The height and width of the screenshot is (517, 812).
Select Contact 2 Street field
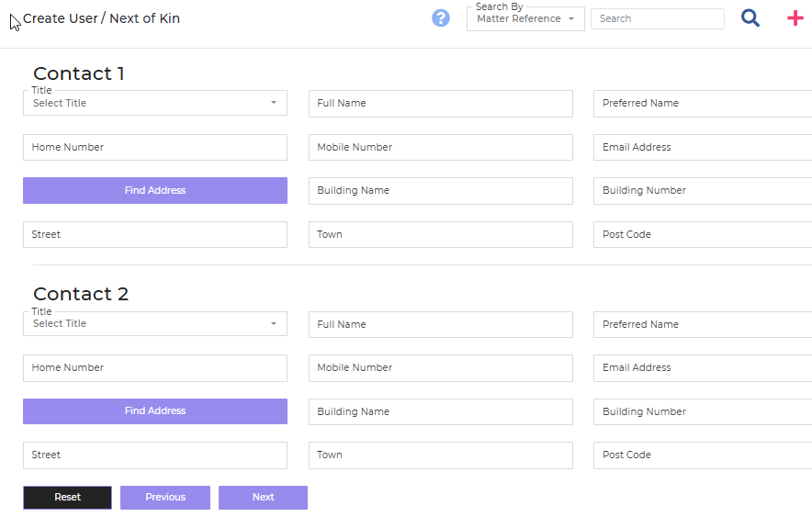point(155,455)
